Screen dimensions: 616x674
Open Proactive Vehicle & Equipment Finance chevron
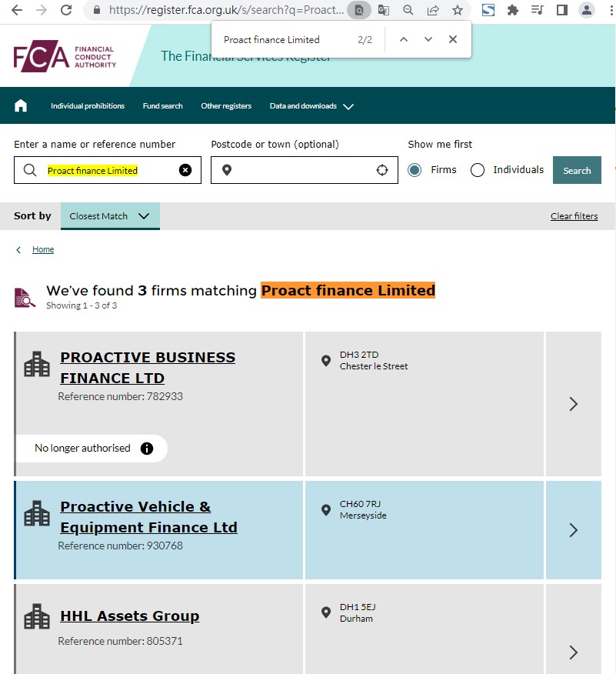tap(573, 530)
